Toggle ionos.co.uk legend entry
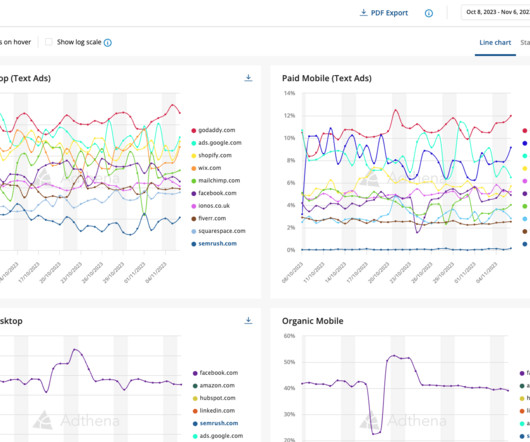Image resolution: width=530 pixels, height=442 pixels. click(x=211, y=206)
